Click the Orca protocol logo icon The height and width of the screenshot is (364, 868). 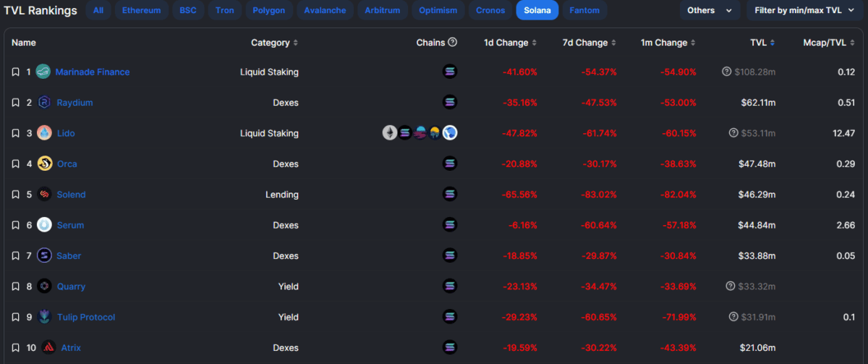pyautogui.click(x=44, y=164)
